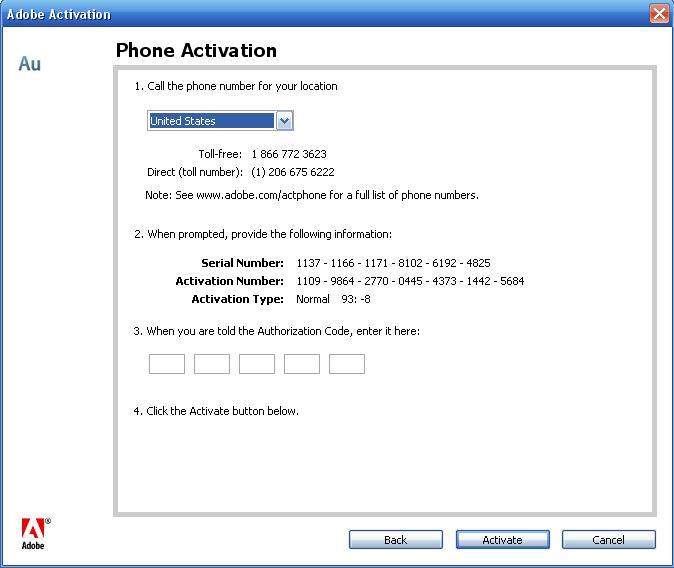Click the first Authorization Code box
Screen dimensions: 674x568
[x=167, y=364]
